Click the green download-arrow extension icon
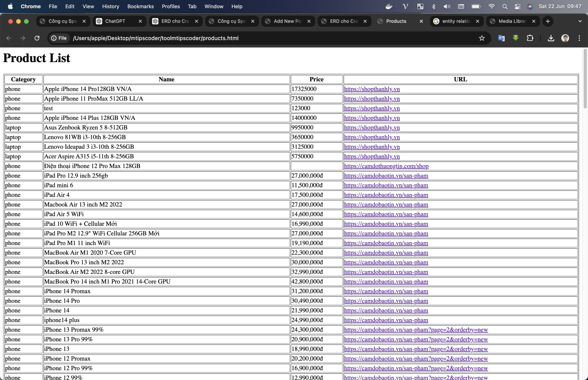 tap(515, 38)
